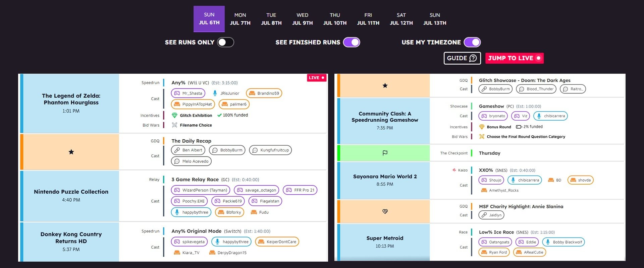Click palimer6 couch icon
The height and width of the screenshot is (268, 644).
click(x=225, y=104)
